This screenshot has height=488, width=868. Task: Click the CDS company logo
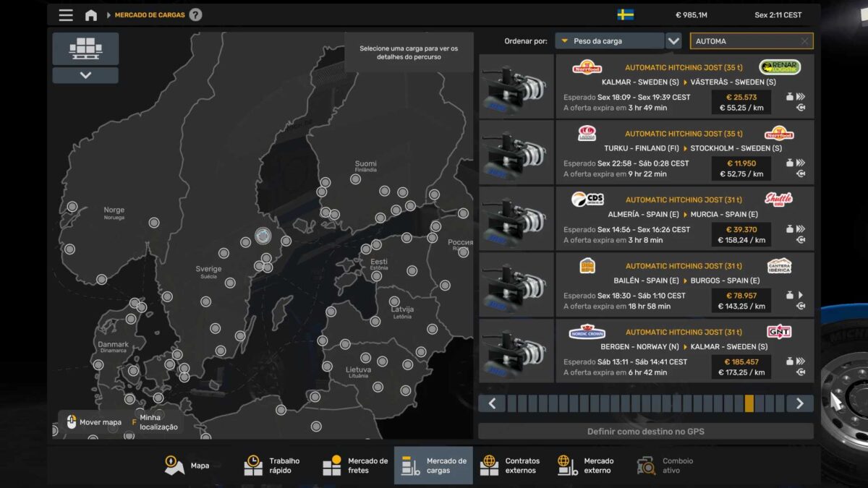pyautogui.click(x=587, y=200)
